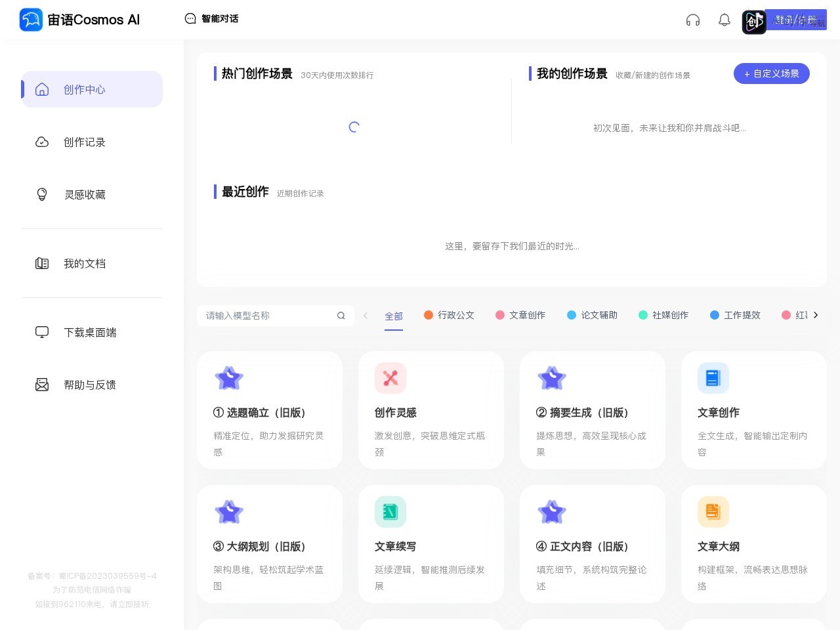Click the 最近创作 heading
The image size is (840, 630).
(245, 192)
